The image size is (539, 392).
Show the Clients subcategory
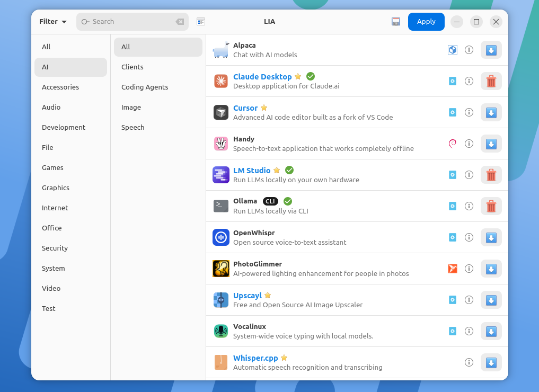pos(158,67)
